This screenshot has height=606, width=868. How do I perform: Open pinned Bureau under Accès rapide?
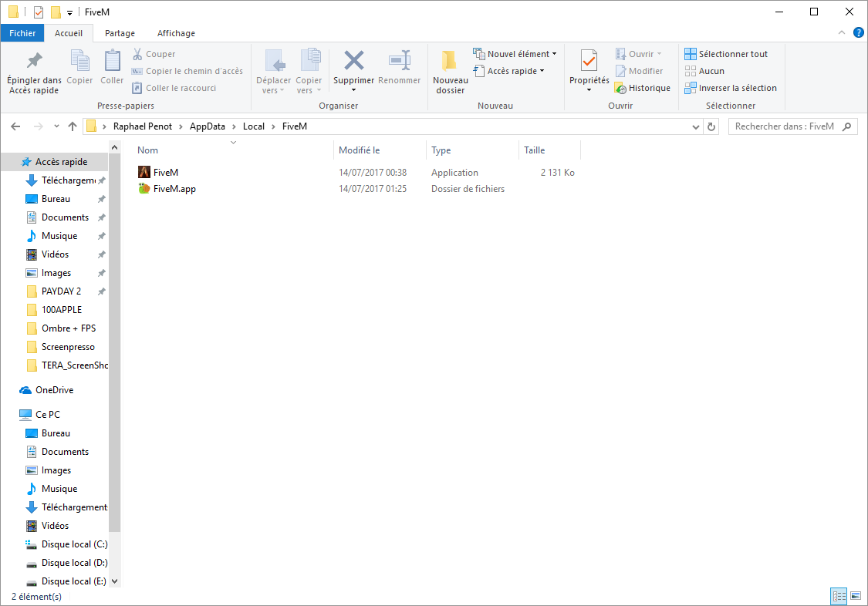56,199
